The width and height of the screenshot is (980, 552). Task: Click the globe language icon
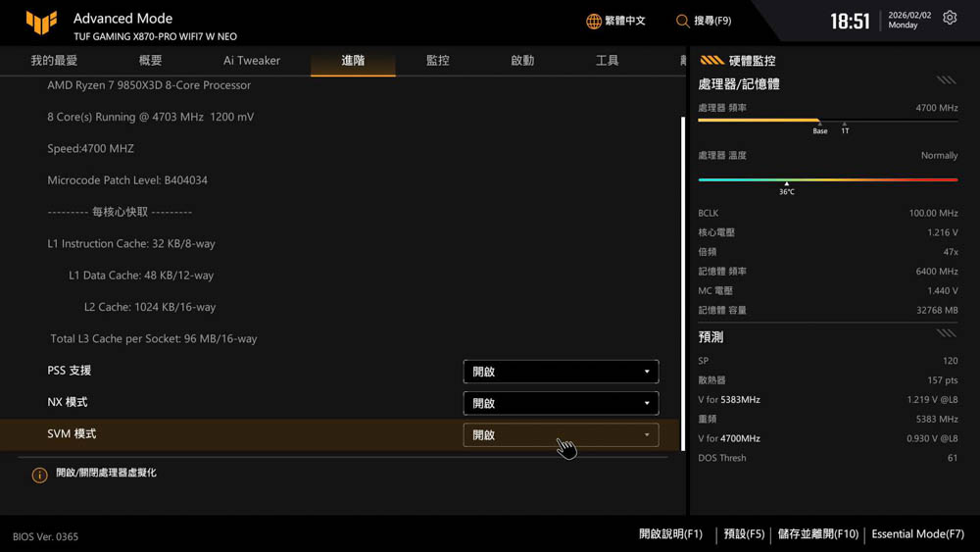[x=594, y=21]
